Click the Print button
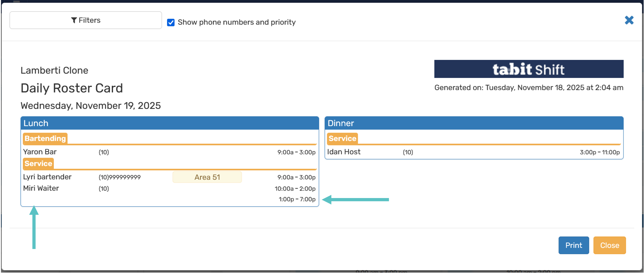This screenshot has height=273, width=644. click(x=573, y=245)
